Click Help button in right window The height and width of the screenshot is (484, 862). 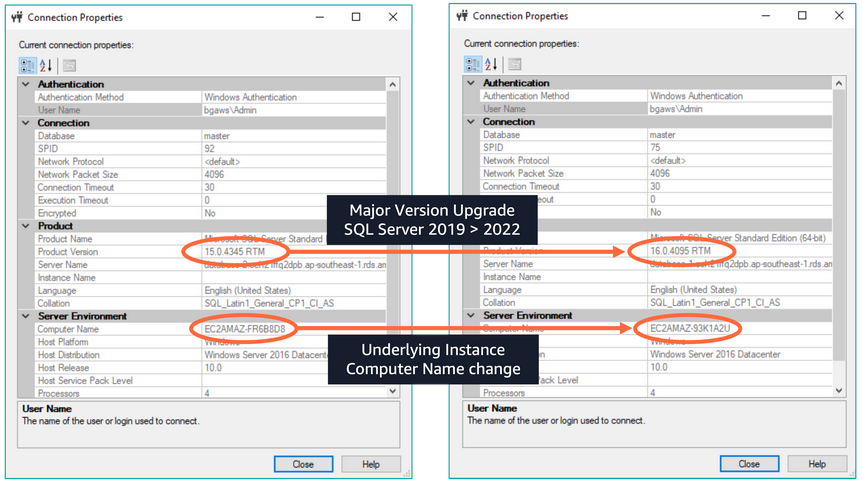[817, 464]
